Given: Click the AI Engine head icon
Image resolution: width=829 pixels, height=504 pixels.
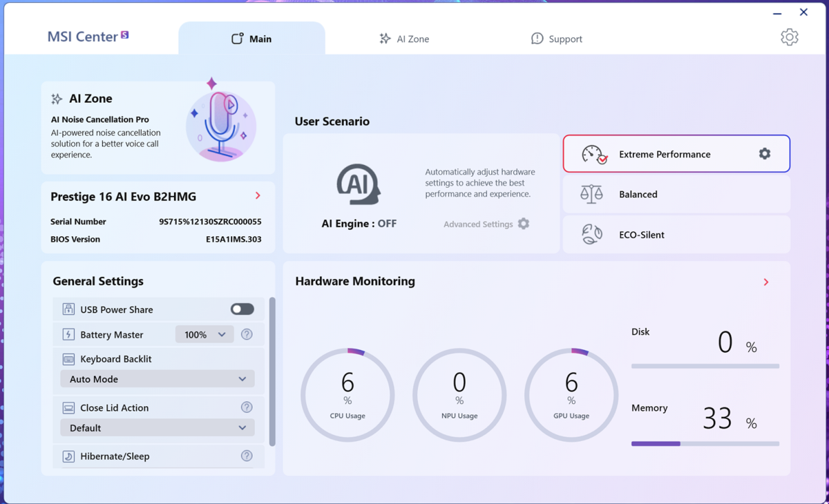Looking at the screenshot, I should click(359, 184).
